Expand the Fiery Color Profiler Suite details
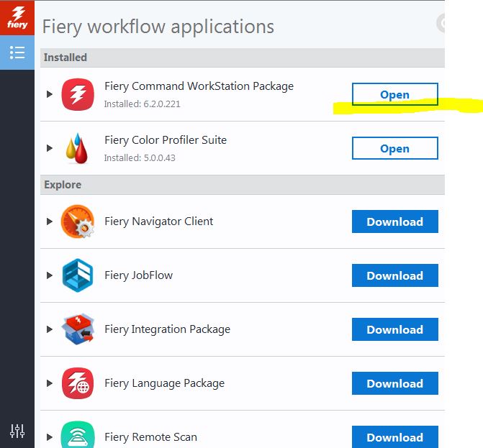The image size is (483, 448). pyautogui.click(x=50, y=148)
